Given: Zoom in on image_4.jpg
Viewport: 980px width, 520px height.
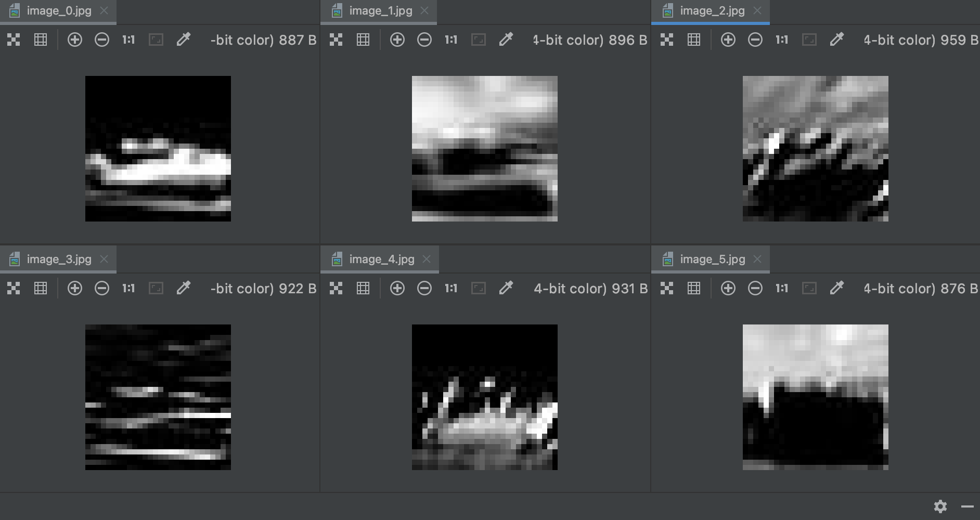Looking at the screenshot, I should 397,288.
